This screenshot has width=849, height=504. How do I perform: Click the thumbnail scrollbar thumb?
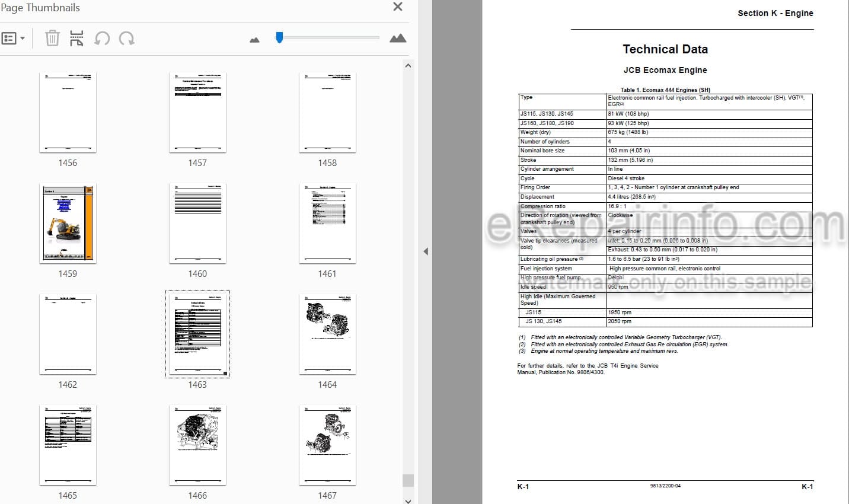[408, 480]
